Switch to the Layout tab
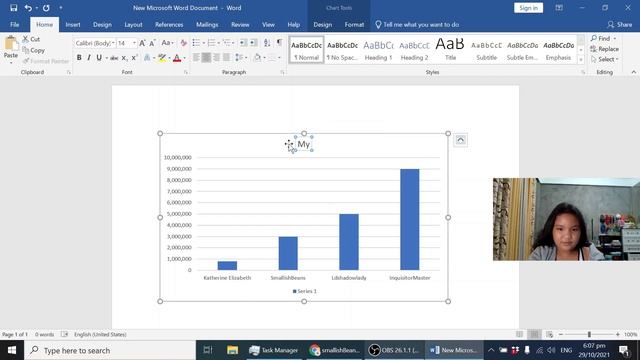640x360 pixels. pos(133,24)
